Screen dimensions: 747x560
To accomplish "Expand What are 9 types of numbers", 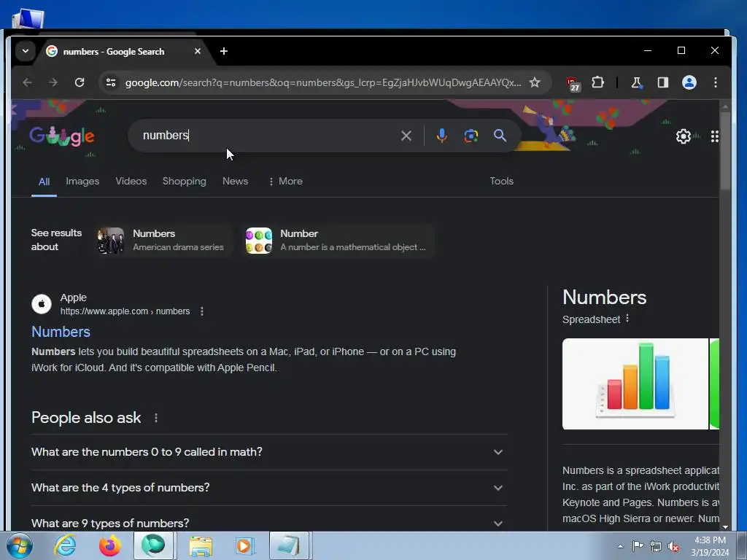I will tap(269, 524).
